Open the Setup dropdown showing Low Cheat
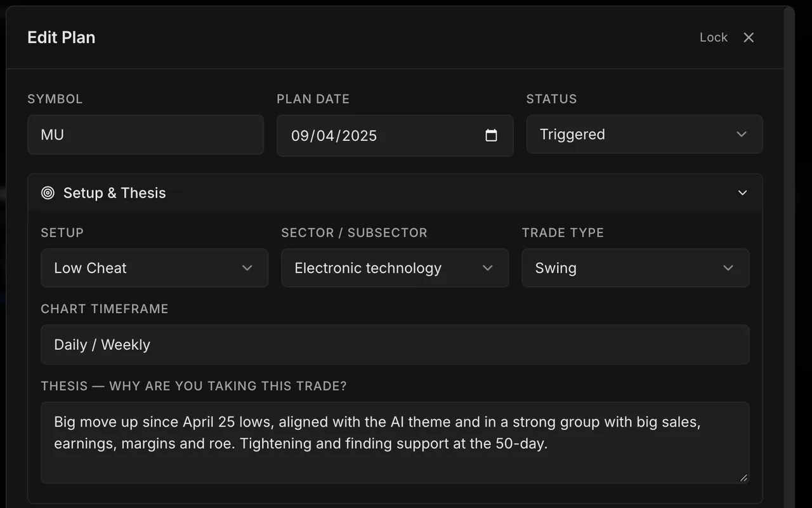Viewport: 812px width, 508px height. [x=154, y=268]
